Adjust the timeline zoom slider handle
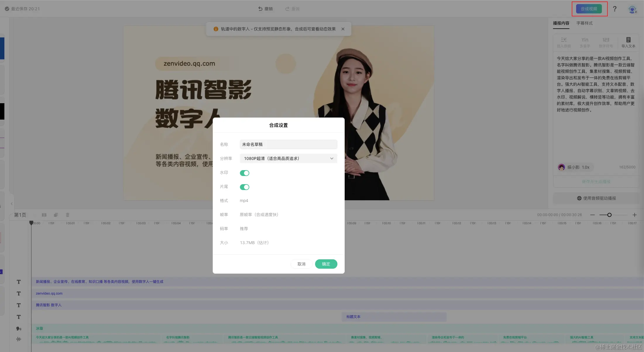Viewport: 644px width, 352px height. [609, 215]
